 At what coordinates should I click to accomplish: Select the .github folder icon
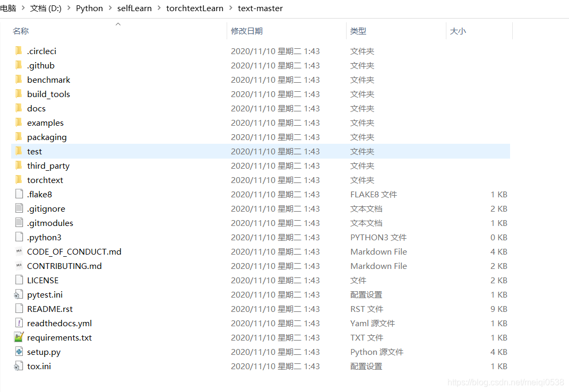(19, 65)
